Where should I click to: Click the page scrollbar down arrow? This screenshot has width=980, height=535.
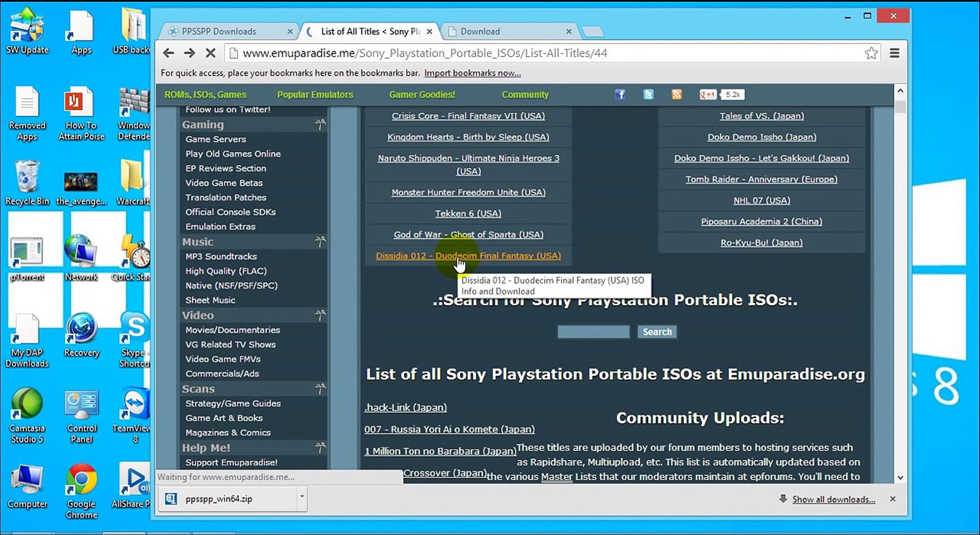pyautogui.click(x=900, y=478)
